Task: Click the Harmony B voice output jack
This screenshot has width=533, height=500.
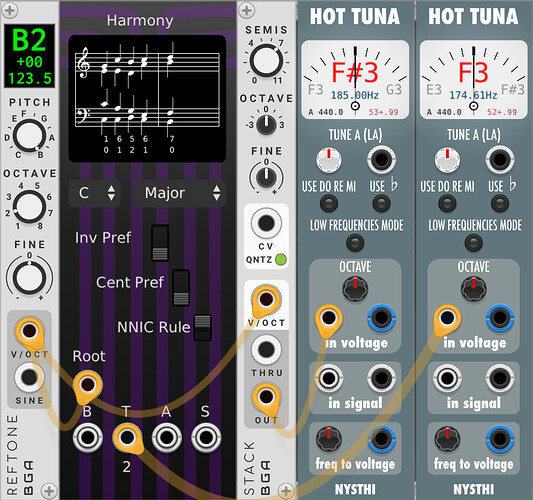Action: 87,437
